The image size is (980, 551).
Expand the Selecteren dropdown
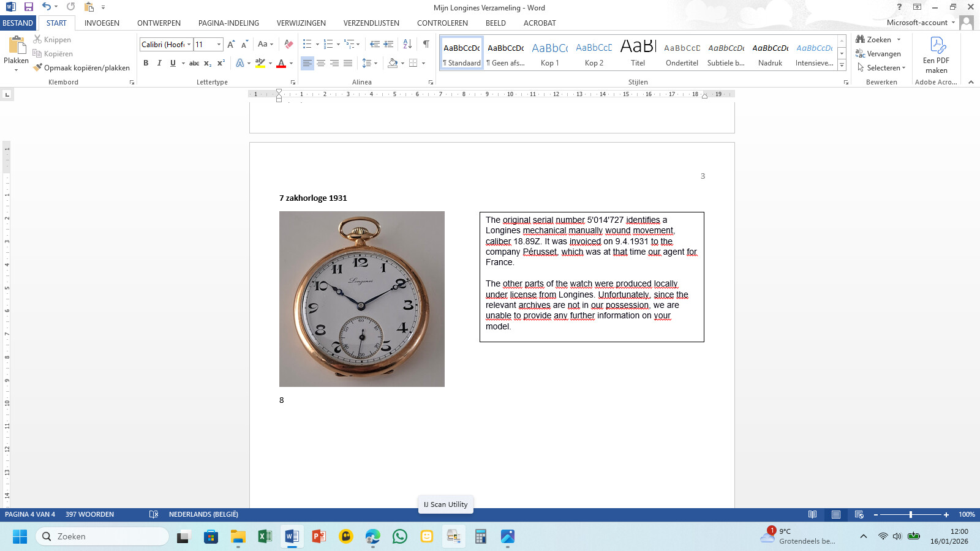tap(903, 68)
